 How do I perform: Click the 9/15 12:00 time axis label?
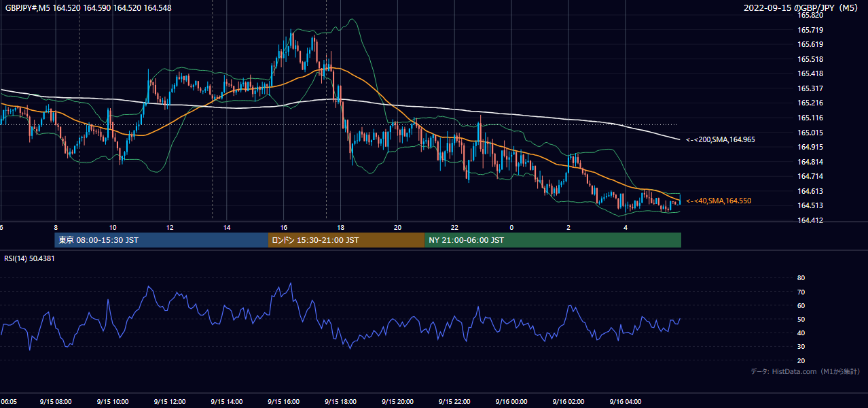(x=170, y=401)
